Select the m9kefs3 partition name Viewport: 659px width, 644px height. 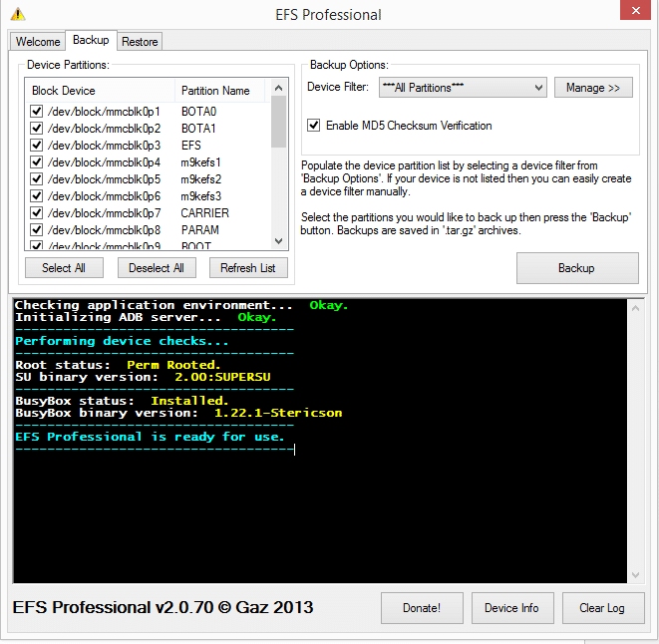[x=201, y=196]
